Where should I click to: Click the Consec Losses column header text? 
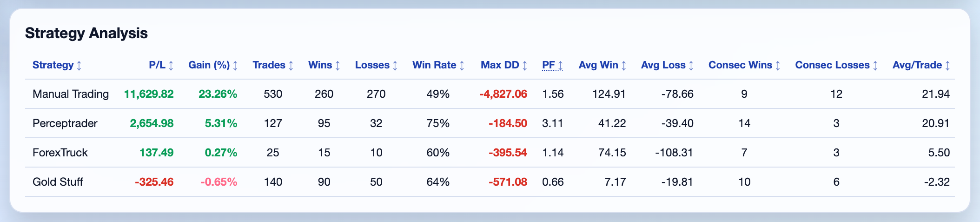pyautogui.click(x=832, y=65)
